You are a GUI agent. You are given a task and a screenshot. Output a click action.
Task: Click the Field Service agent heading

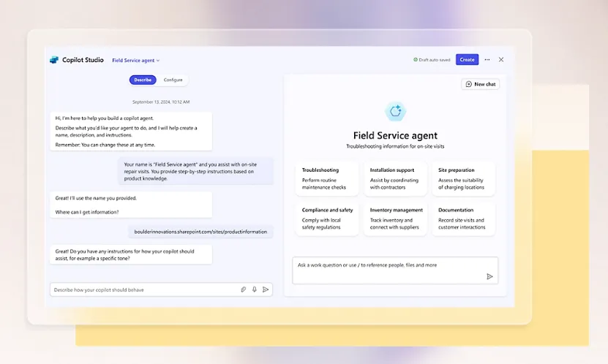tap(395, 135)
